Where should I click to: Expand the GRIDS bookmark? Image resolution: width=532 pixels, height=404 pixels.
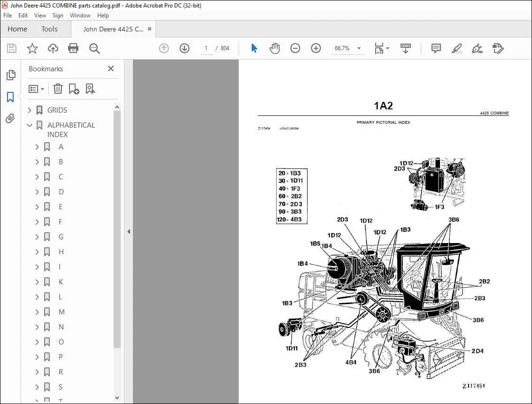pyautogui.click(x=30, y=110)
